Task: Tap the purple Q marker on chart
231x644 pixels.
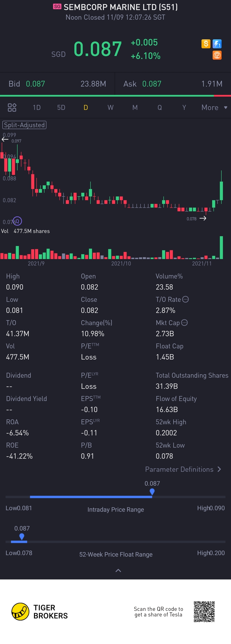Action: [x=18, y=221]
